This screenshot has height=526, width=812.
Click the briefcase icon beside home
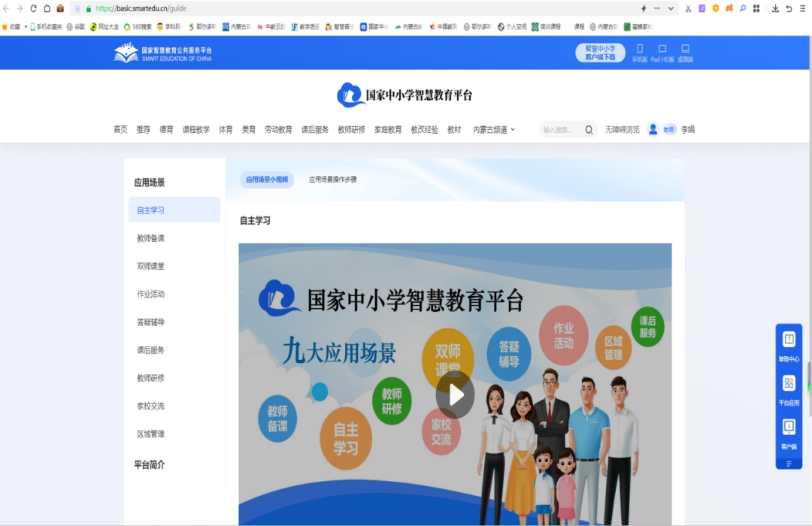coord(60,8)
